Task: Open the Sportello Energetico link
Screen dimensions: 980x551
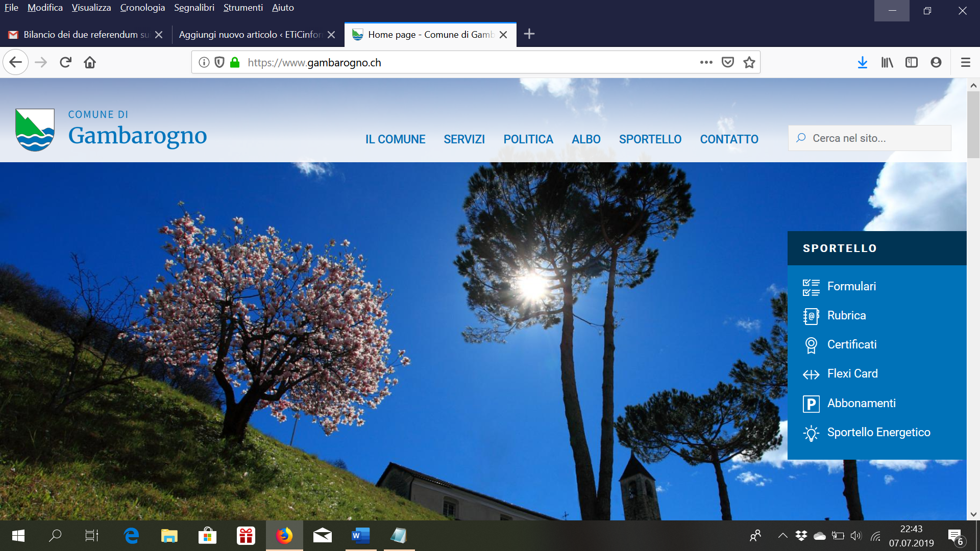Action: point(878,432)
